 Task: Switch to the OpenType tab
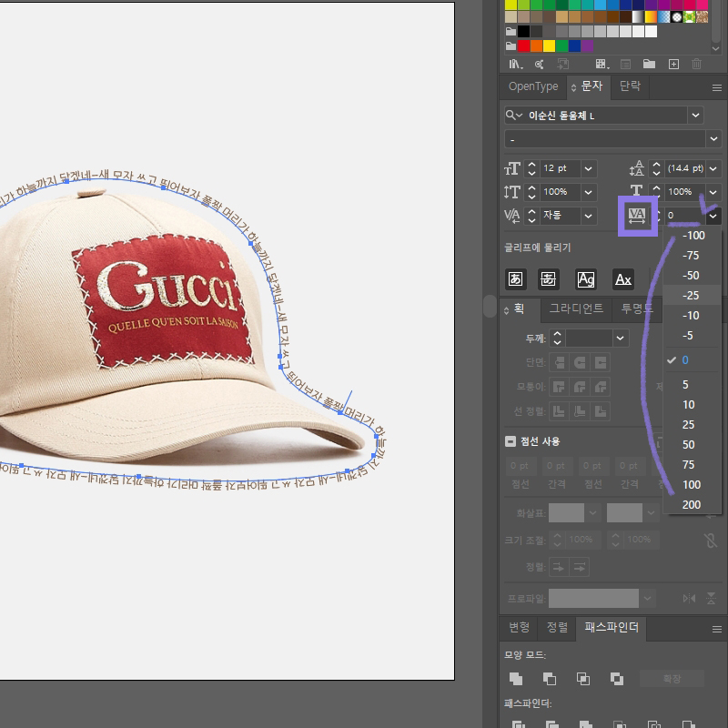pos(533,86)
